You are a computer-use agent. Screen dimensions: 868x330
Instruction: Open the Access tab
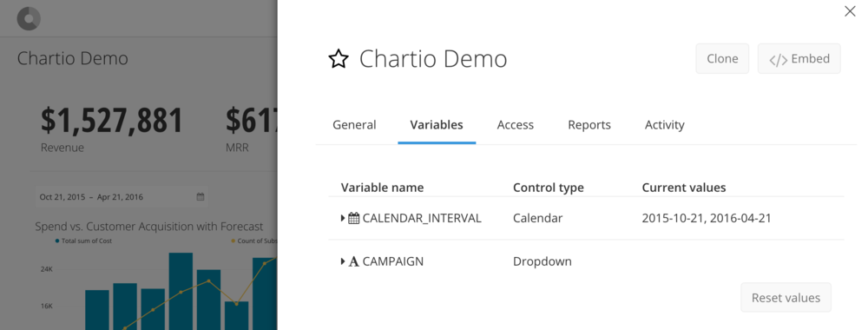pos(516,125)
